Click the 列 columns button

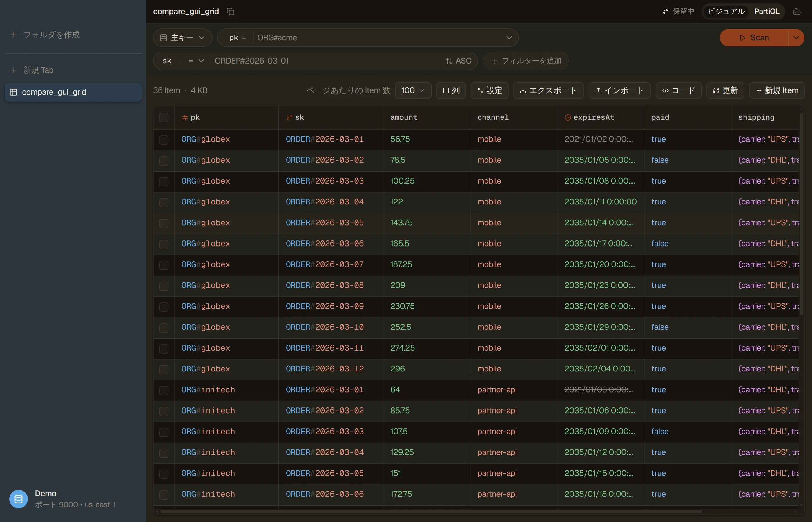[x=451, y=90]
